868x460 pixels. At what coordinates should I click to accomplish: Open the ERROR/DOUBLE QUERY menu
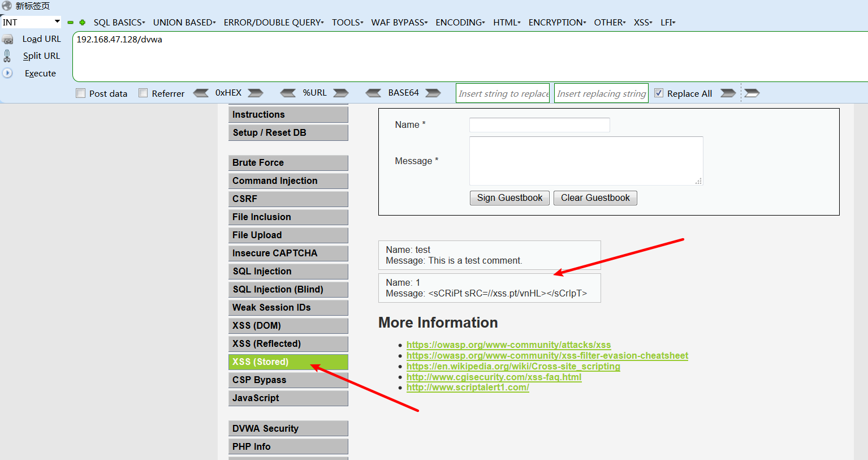coord(274,23)
